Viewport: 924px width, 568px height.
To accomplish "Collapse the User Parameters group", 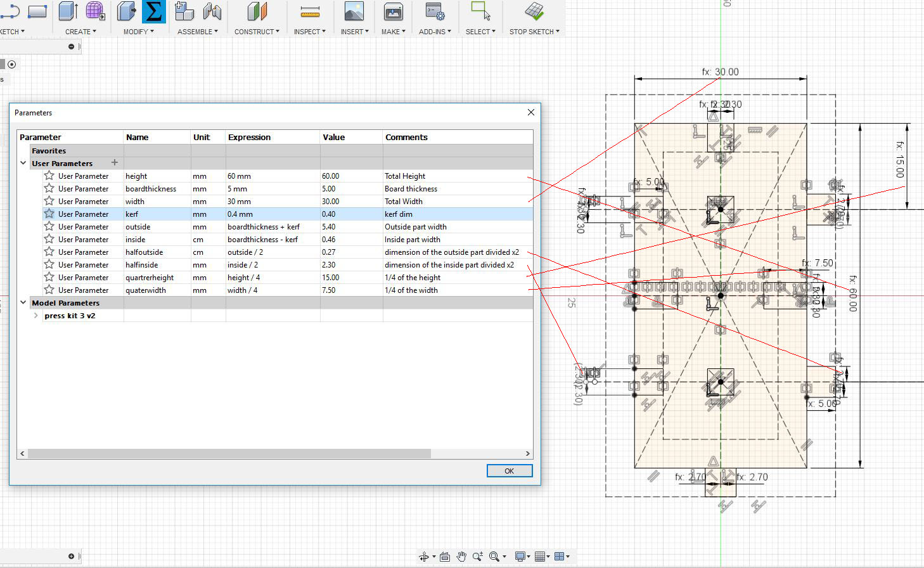I will point(23,163).
